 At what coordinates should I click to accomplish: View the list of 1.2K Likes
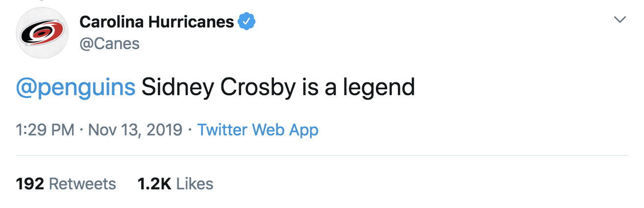click(175, 183)
